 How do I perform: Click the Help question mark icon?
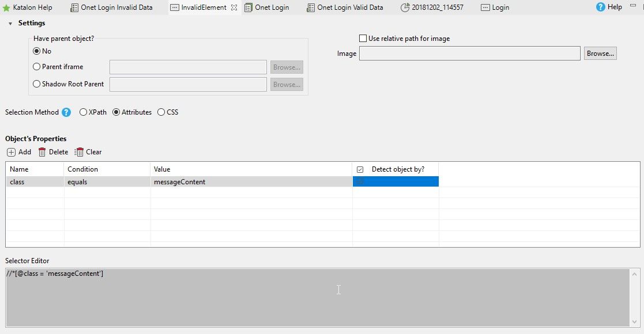coord(601,7)
